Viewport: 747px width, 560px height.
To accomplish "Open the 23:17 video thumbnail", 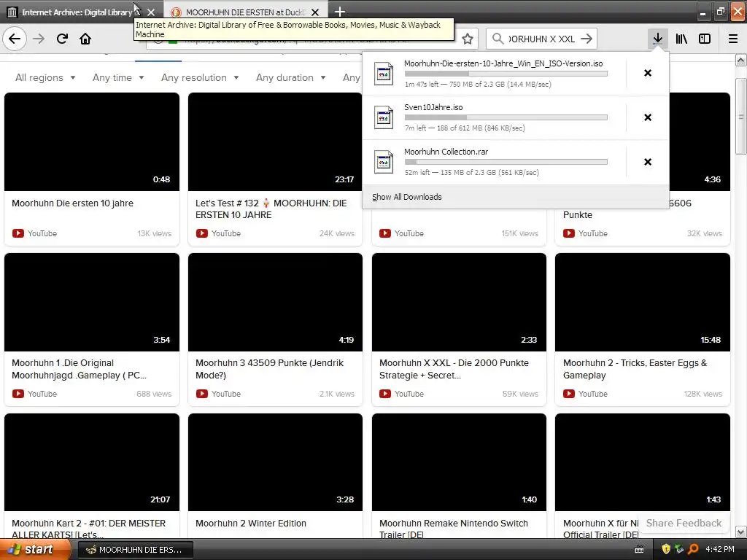I will [275, 142].
